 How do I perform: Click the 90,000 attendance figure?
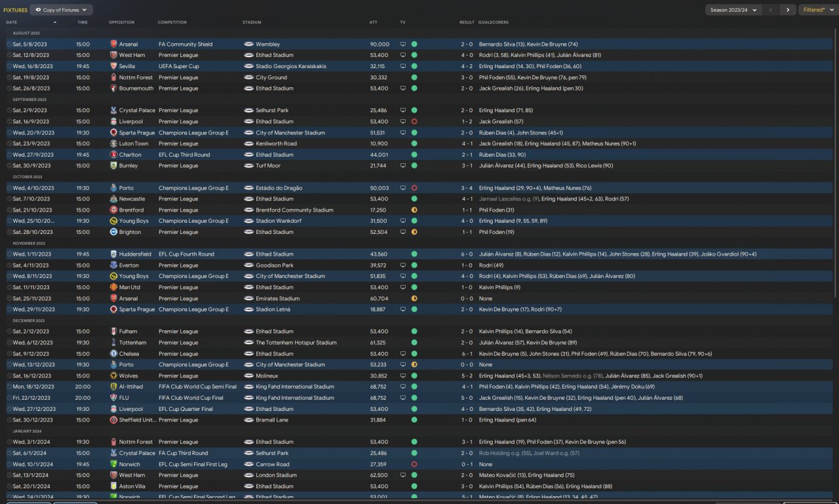tap(380, 44)
